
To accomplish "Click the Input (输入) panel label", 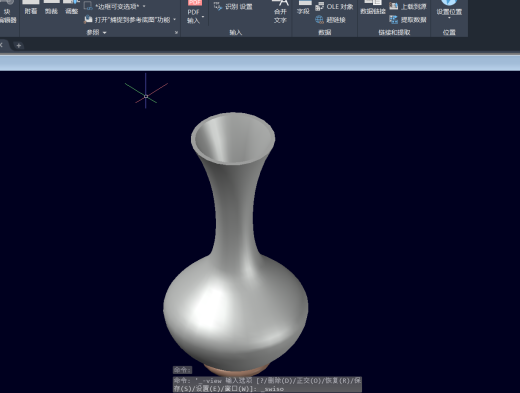I will tap(236, 32).
